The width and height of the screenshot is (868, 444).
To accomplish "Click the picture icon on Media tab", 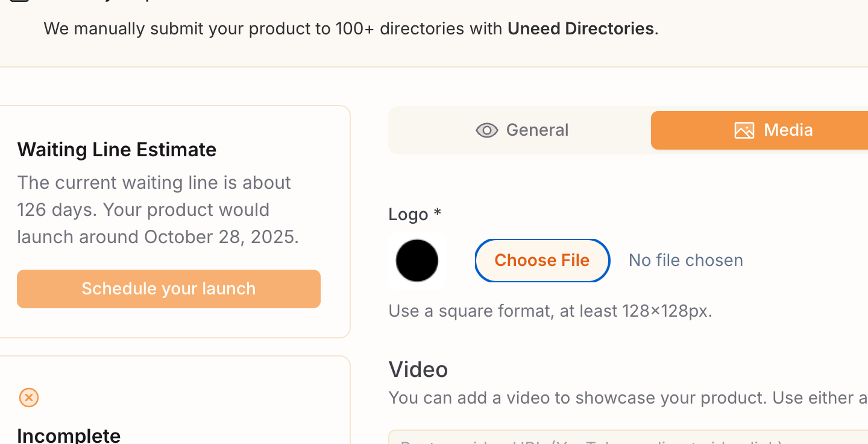I will point(744,130).
